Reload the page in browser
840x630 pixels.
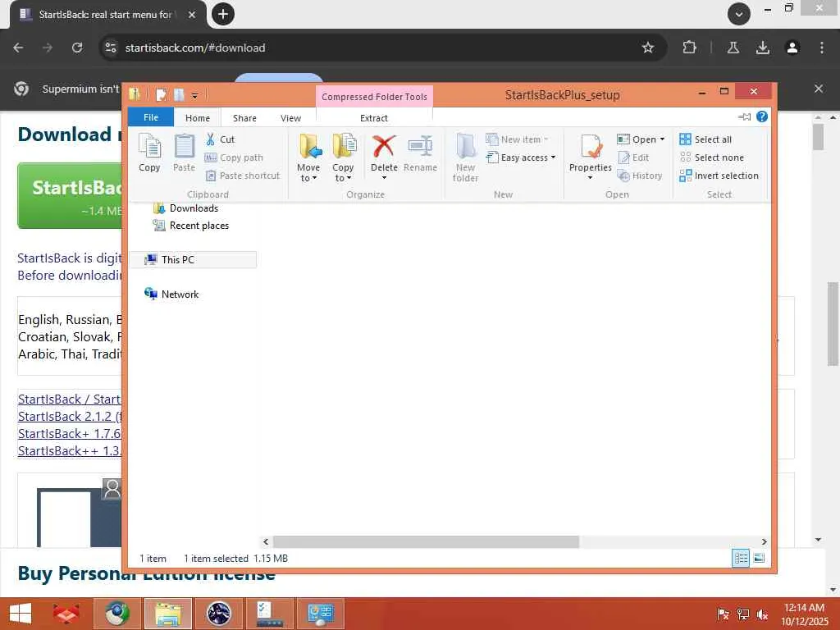(x=77, y=48)
